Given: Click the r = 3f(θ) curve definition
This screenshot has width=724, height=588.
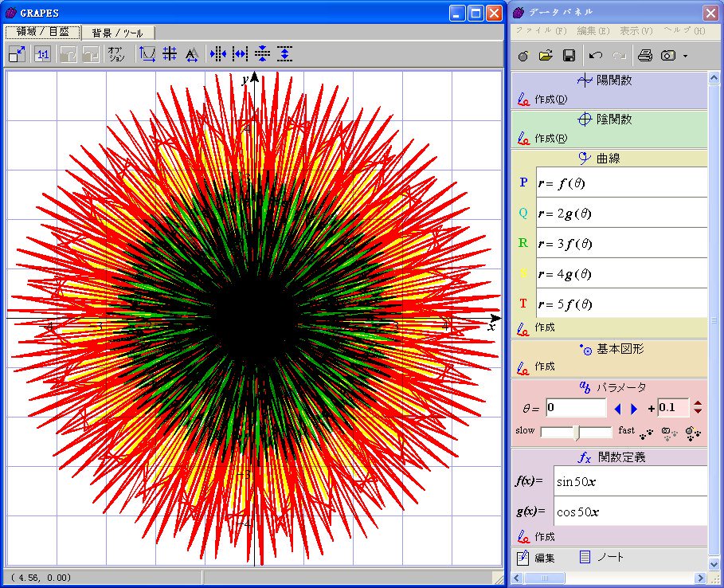Looking at the screenshot, I should click(x=621, y=244).
